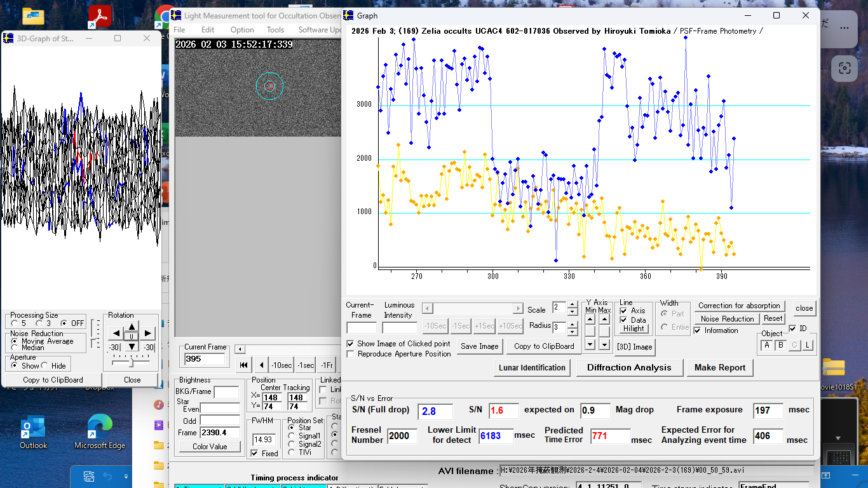Image resolution: width=868 pixels, height=488 pixels.
Task: Jump to first frame with rewind icon
Action: [x=243, y=365]
